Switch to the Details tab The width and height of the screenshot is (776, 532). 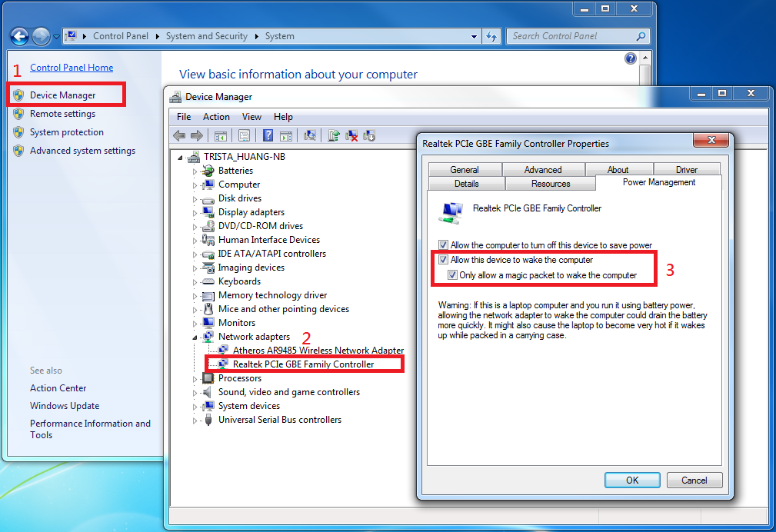[x=466, y=184]
